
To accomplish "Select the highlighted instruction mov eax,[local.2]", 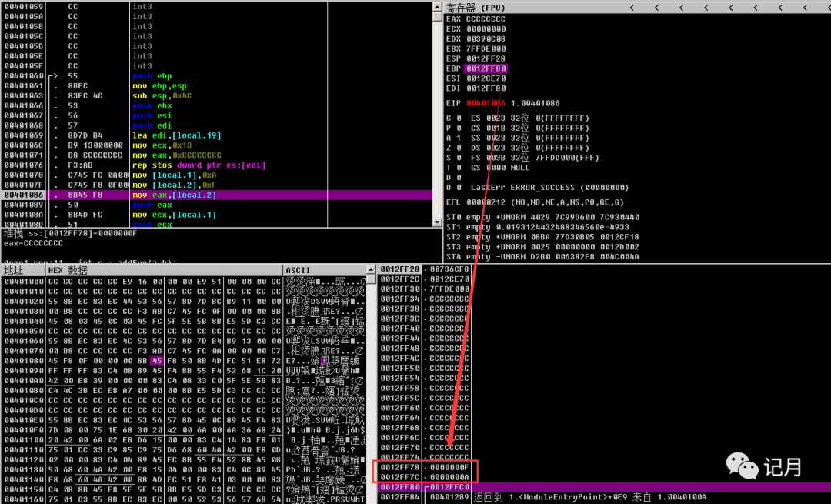I will pyautogui.click(x=217, y=195).
